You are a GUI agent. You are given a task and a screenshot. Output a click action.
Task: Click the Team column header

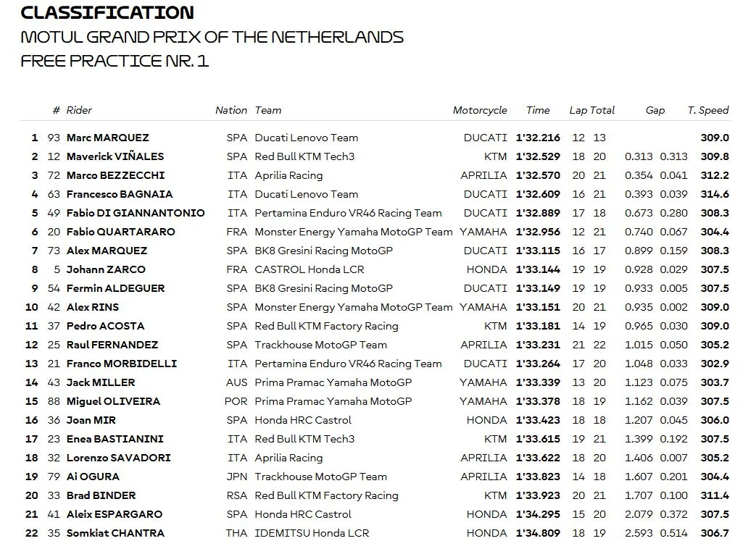coord(268,110)
